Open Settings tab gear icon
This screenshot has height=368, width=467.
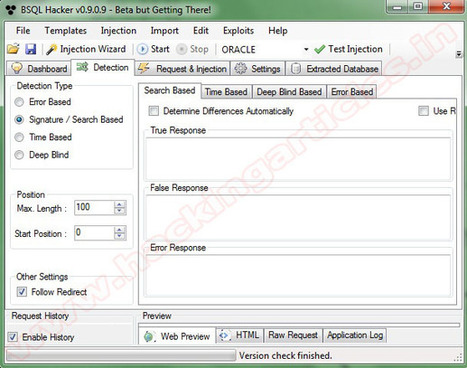[240, 69]
